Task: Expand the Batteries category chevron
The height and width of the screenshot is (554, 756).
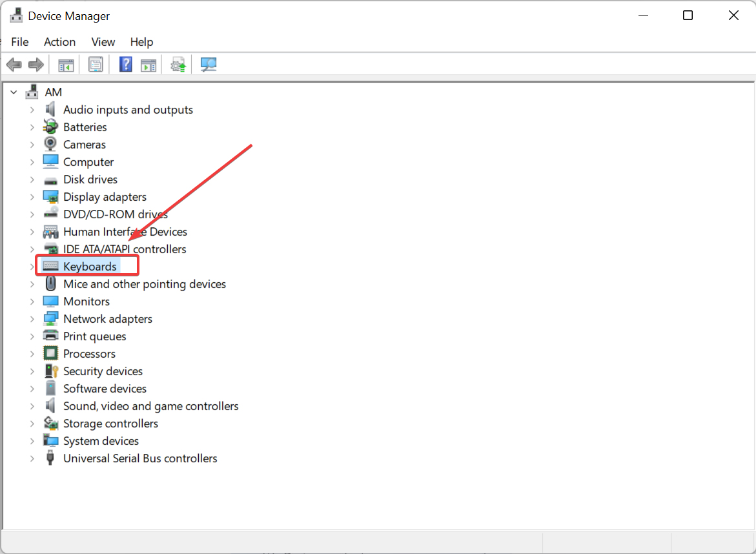Action: coord(32,127)
